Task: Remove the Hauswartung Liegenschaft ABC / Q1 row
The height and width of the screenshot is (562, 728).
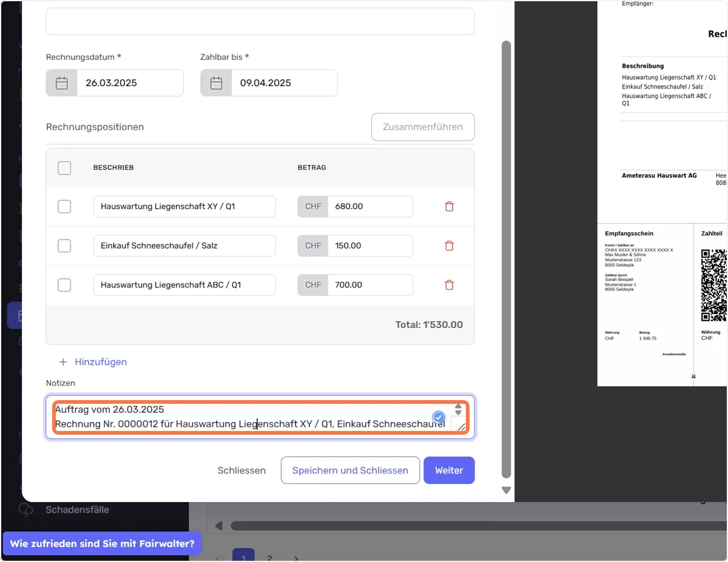Action: tap(449, 285)
